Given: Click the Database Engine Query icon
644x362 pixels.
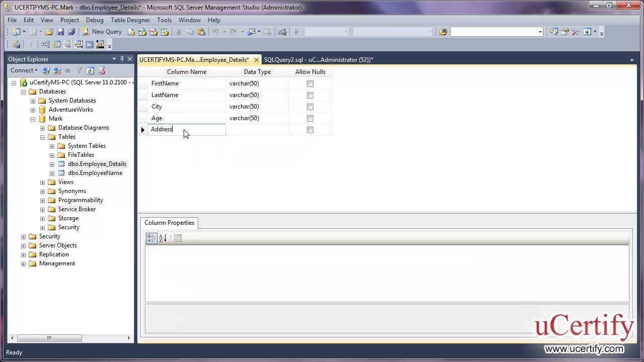Looking at the screenshot, I should click(131, 32).
